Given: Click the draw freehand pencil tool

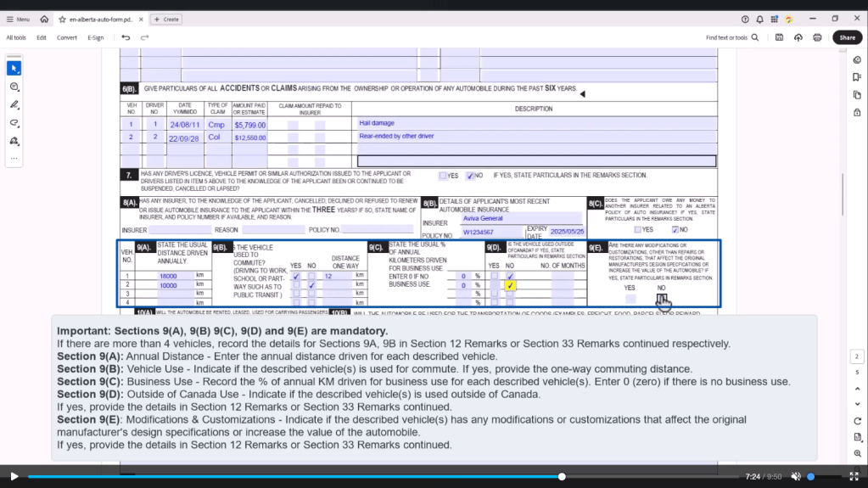Looking at the screenshot, I should (x=14, y=104).
